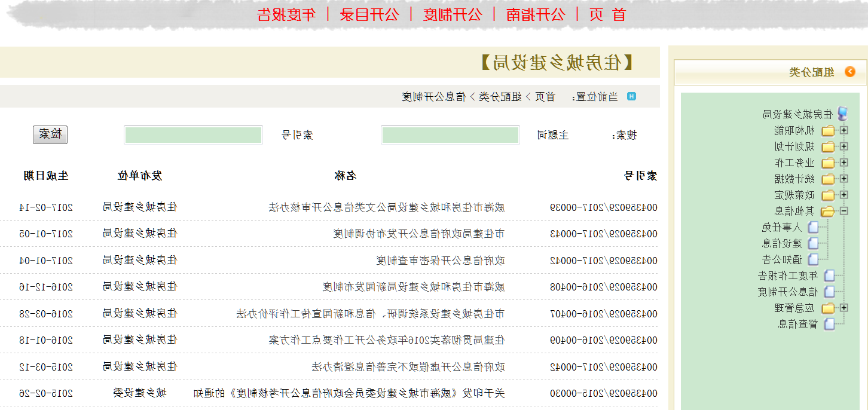868x410 pixels.
Task: Click the 检索 search button
Action: click(x=50, y=134)
